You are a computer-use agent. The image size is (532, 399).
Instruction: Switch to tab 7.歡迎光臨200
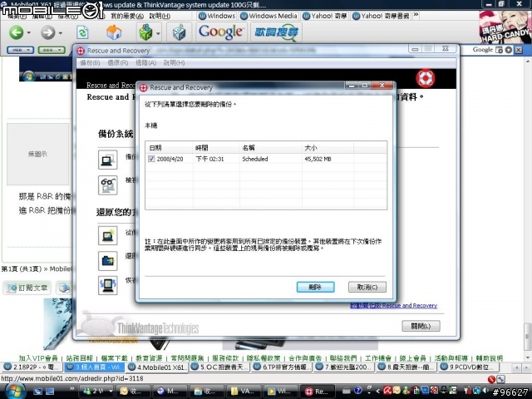[x=345, y=367]
